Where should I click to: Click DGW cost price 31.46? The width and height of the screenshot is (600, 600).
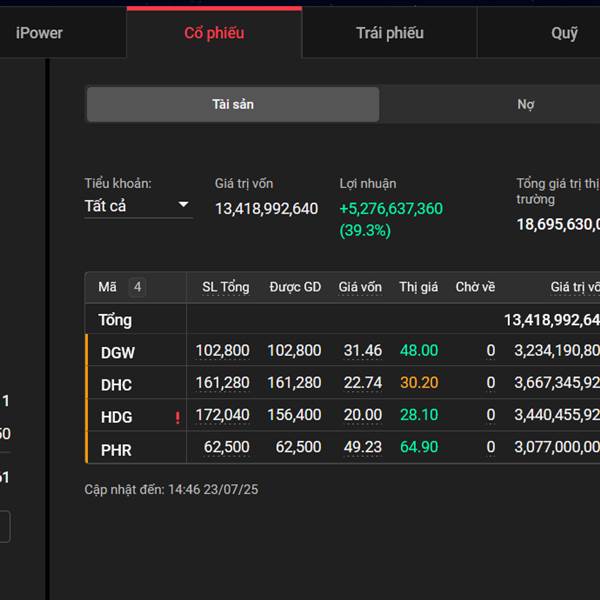click(363, 351)
